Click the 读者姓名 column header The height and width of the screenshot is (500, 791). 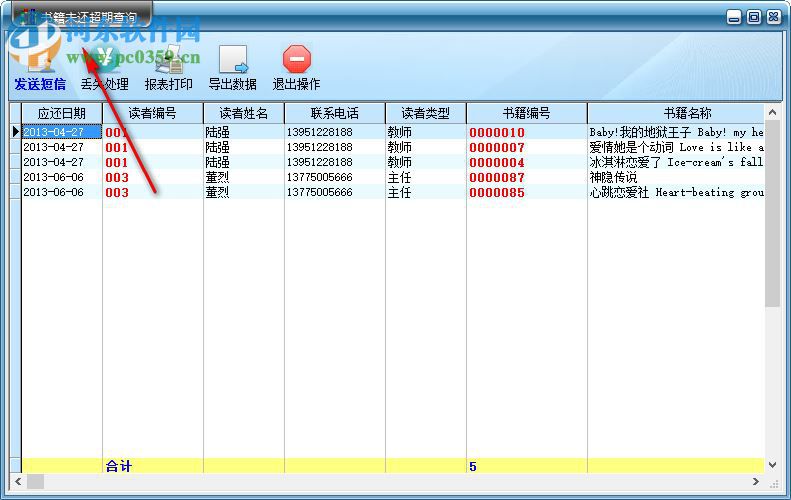pos(244,113)
